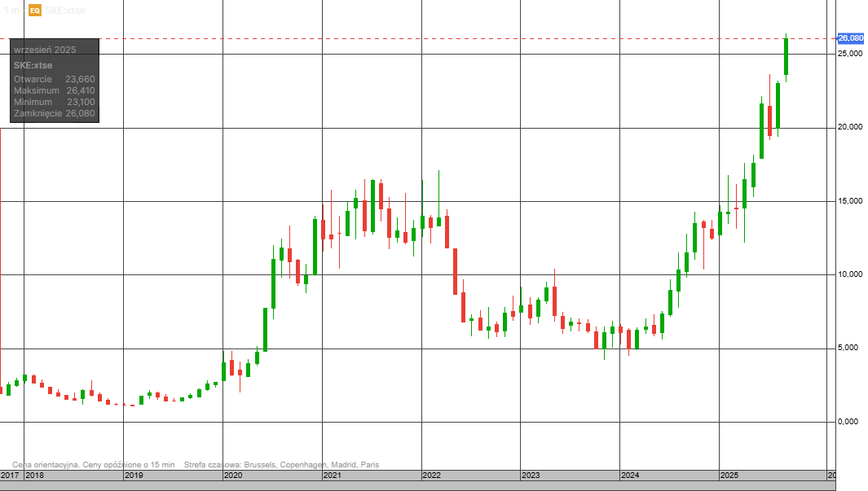This screenshot has height=491, width=868.
Task: Click the 2024 label on the time axis
Action: coord(629,475)
